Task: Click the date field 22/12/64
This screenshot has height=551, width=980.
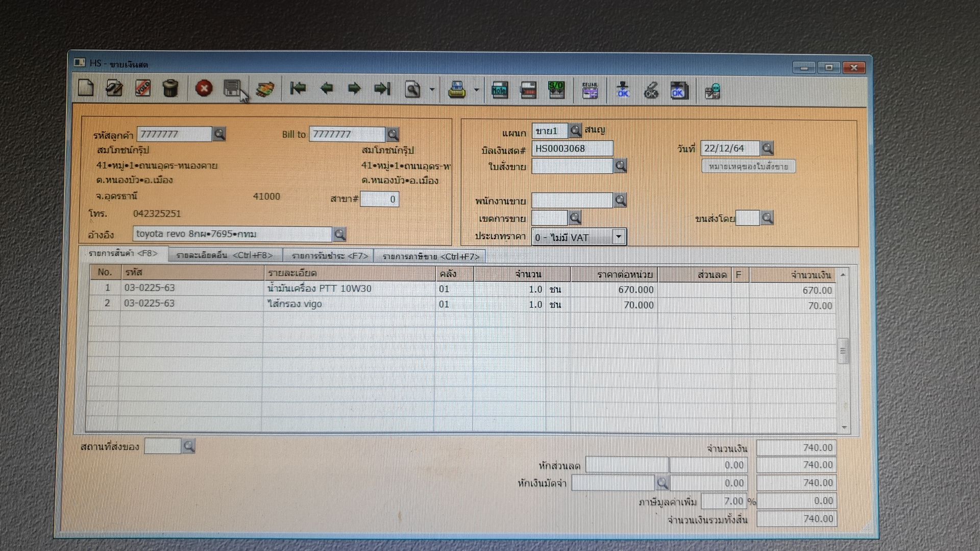Action: (x=730, y=148)
